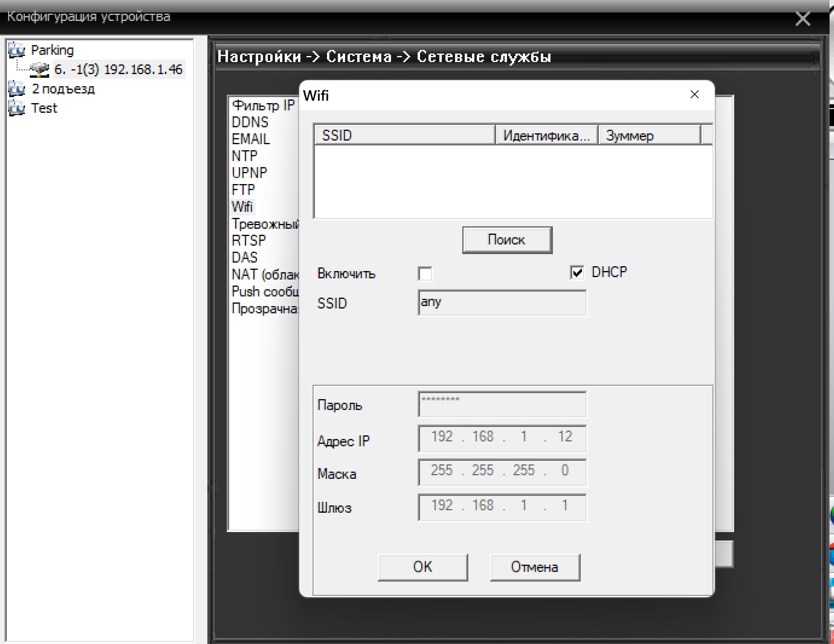Close the Конфигурация устройства window
The width and height of the screenshot is (834, 644).
point(803,19)
